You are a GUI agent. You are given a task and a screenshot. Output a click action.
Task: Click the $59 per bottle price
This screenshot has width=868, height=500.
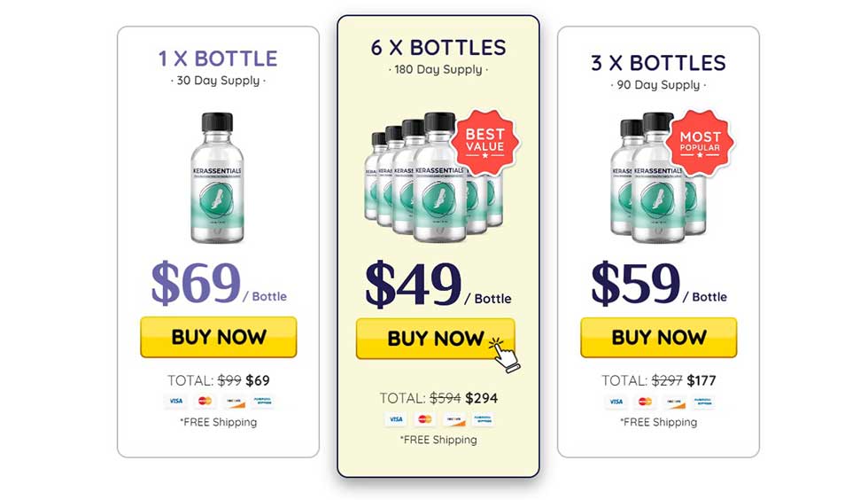(x=635, y=284)
